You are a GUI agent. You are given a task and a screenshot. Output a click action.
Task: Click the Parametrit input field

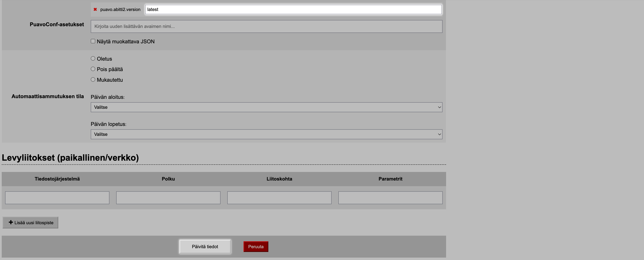[390, 198]
